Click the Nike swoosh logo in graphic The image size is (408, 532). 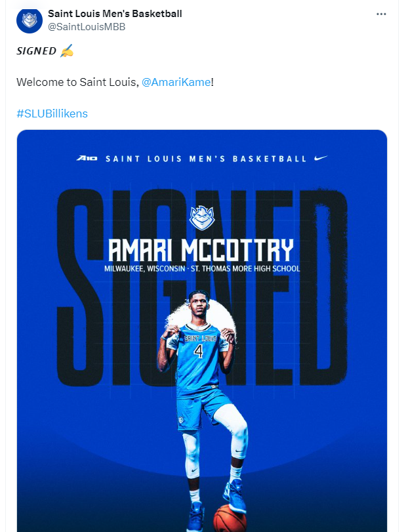coord(321,158)
